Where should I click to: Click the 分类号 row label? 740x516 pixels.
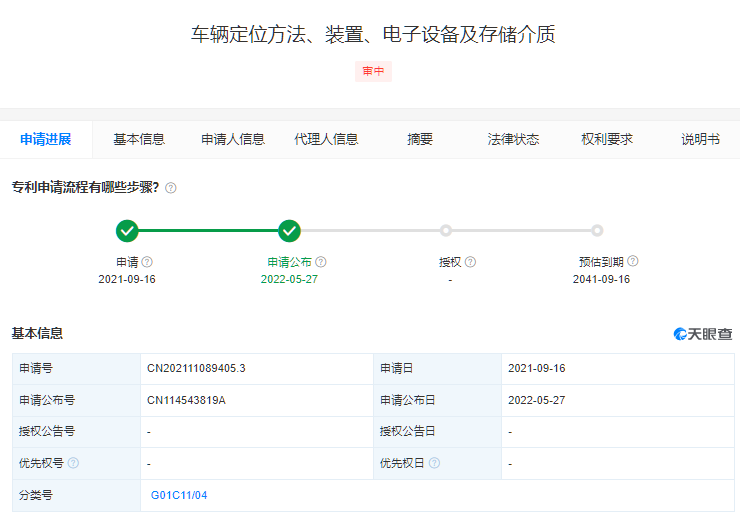[36, 495]
